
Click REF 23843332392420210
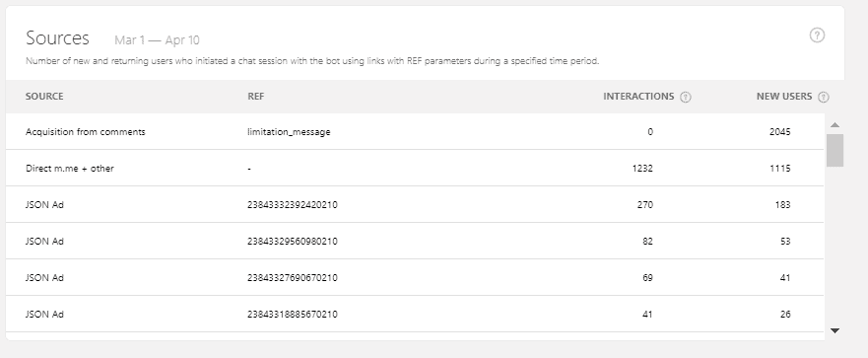point(293,204)
